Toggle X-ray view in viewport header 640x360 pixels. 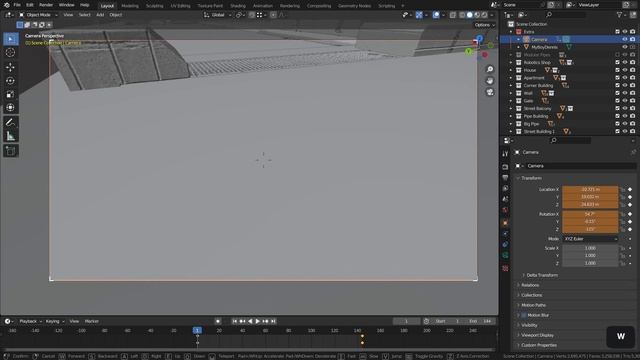tap(453, 15)
